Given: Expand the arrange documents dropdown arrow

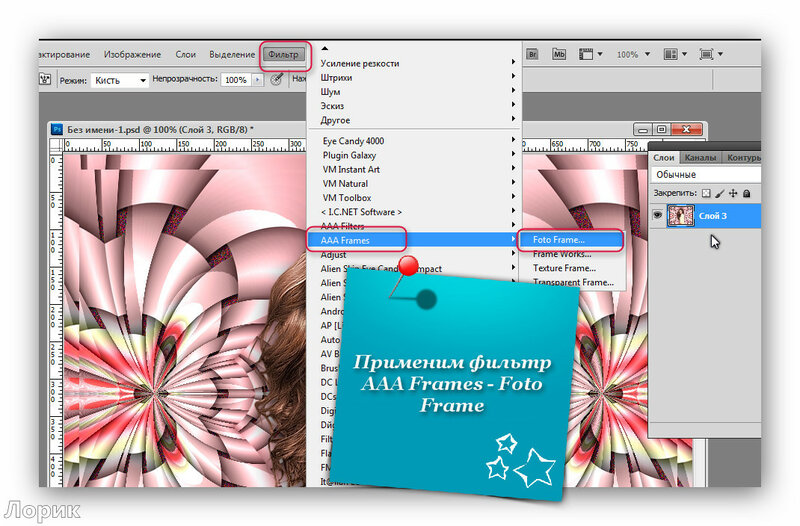Looking at the screenshot, I should 684,54.
